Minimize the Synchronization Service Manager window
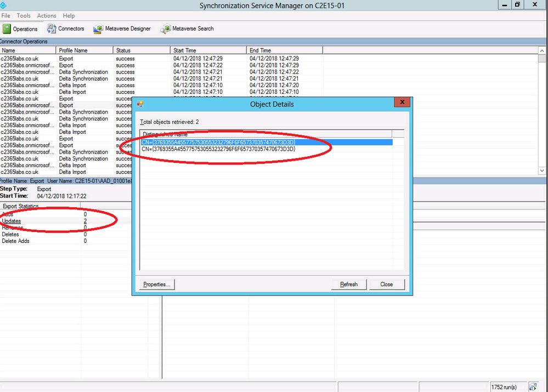 (505, 4)
